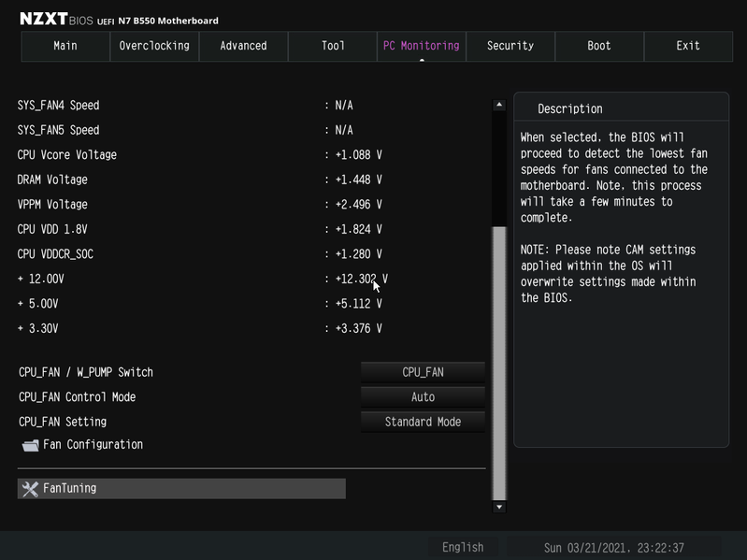Switch to the Main tab
747x560 pixels.
click(x=65, y=46)
